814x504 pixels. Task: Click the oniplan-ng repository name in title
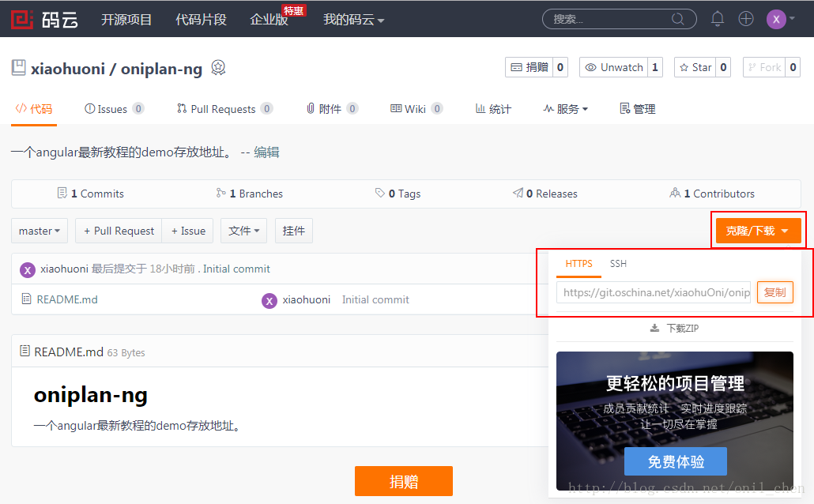pyautogui.click(x=161, y=69)
